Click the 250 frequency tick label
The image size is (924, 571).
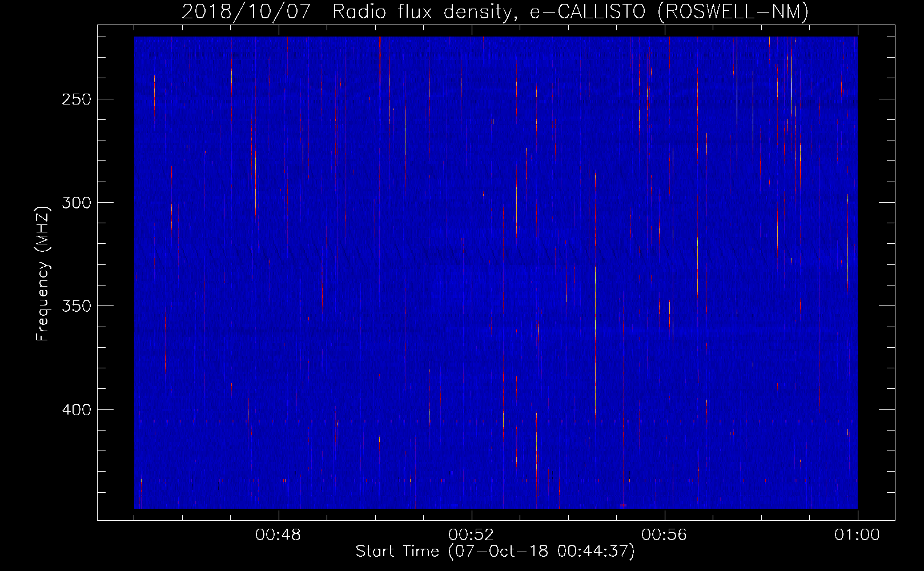[x=77, y=99]
